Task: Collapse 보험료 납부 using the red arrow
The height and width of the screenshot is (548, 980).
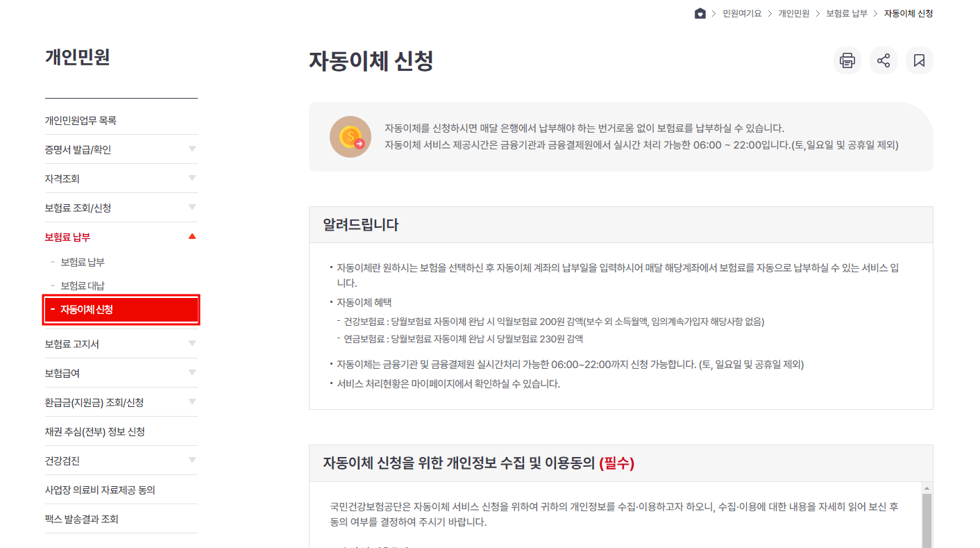Action: pyautogui.click(x=192, y=236)
